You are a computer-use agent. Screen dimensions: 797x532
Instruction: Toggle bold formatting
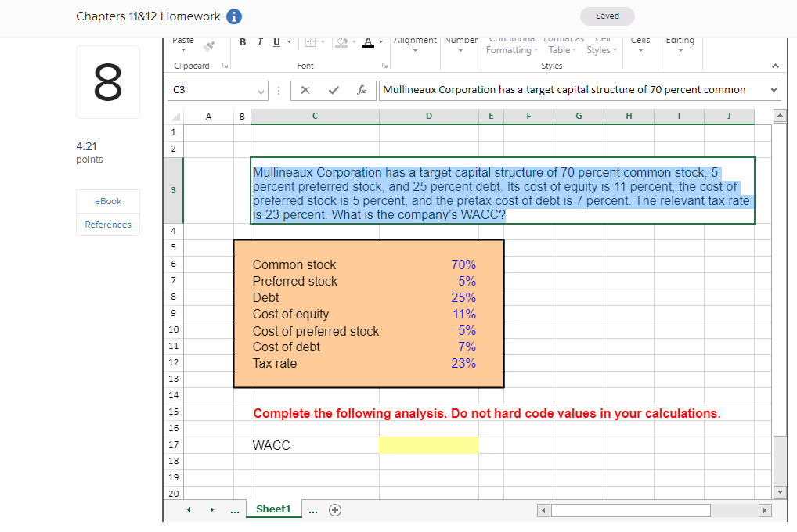coord(243,42)
